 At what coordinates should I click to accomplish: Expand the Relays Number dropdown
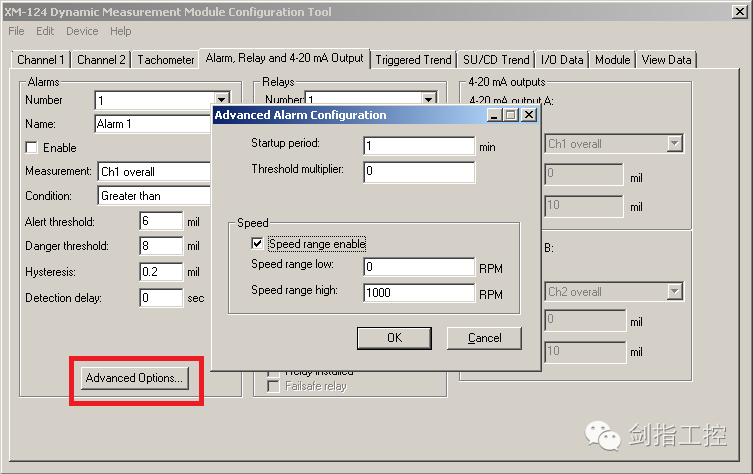click(x=428, y=99)
